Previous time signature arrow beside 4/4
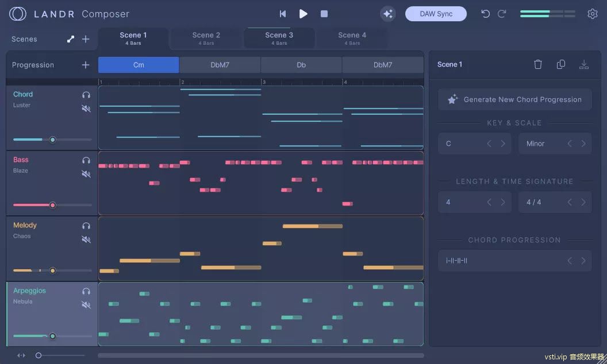Screen dimensions: 607x364 point(570,202)
